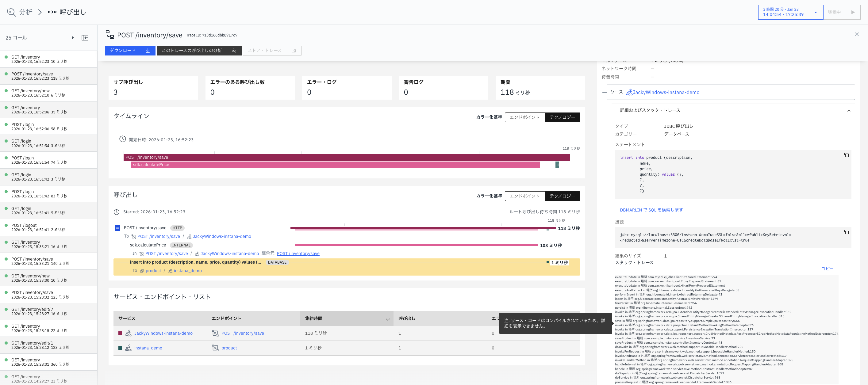Click the download icon on the ダウンロード button
The height and width of the screenshot is (385, 868).
click(x=148, y=50)
